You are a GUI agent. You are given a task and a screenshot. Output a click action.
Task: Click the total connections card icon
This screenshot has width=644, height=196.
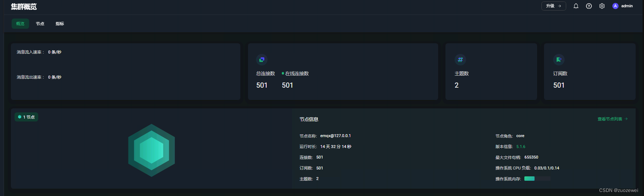pyautogui.click(x=262, y=60)
